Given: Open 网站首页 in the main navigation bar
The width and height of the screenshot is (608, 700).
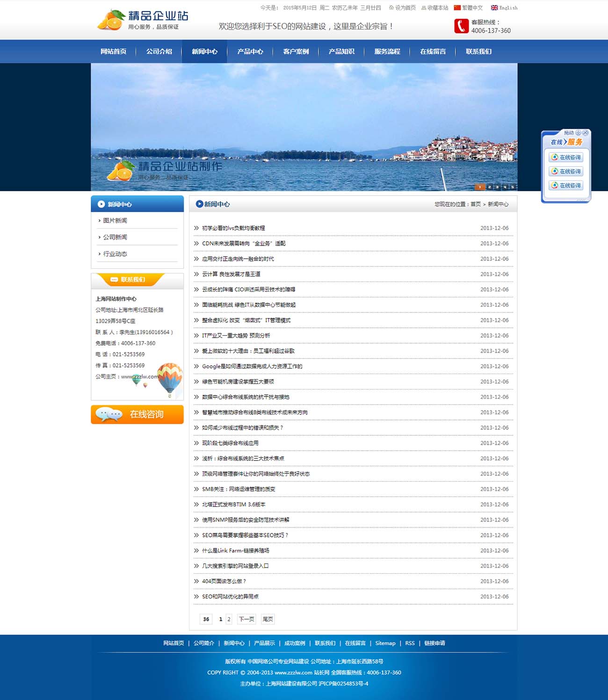Looking at the screenshot, I should click(113, 51).
